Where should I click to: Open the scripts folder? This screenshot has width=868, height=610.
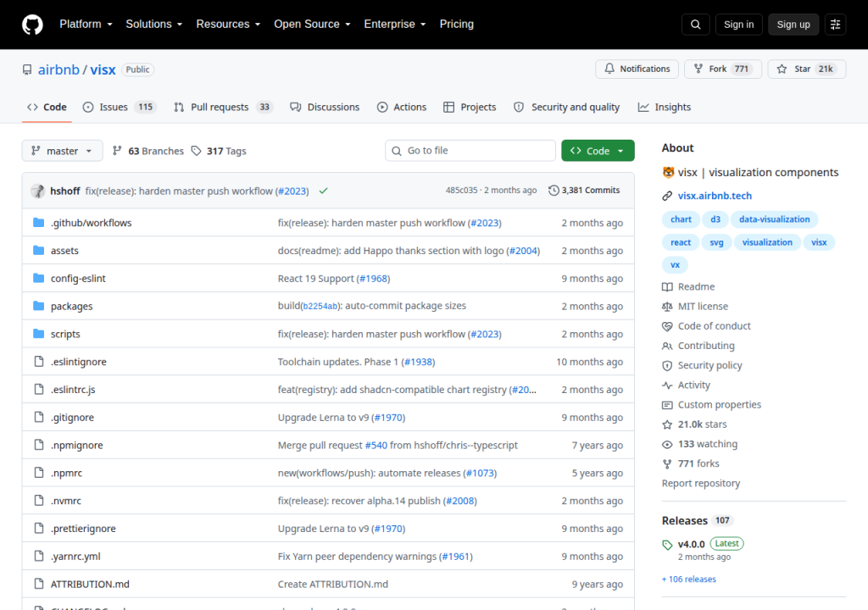[65, 334]
